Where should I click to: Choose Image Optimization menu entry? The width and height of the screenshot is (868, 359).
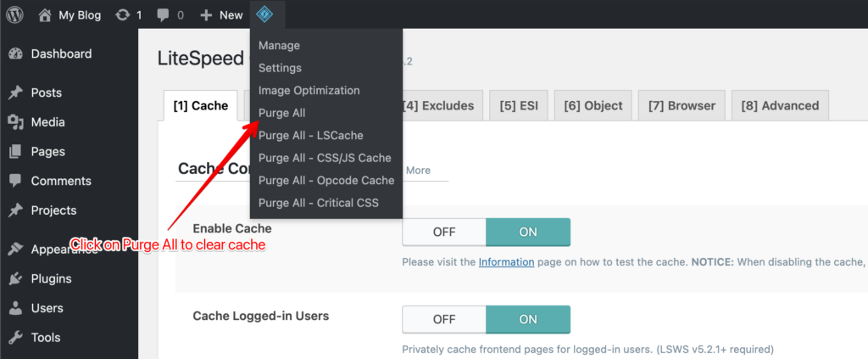tap(309, 90)
